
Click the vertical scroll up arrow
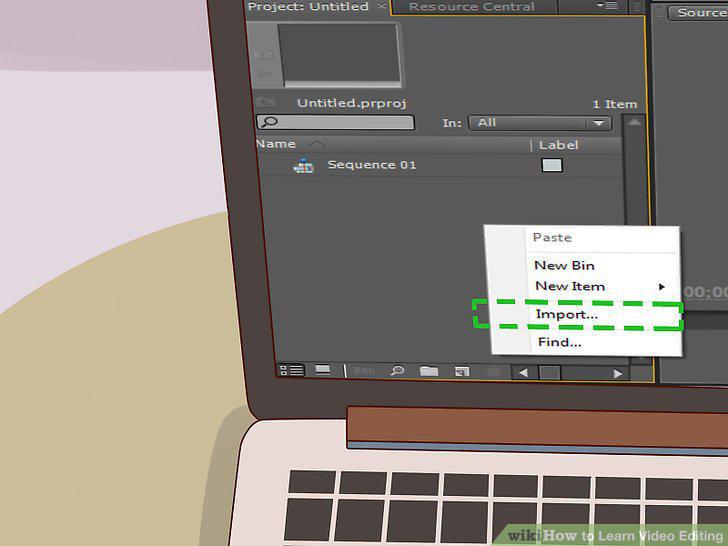coord(634,122)
